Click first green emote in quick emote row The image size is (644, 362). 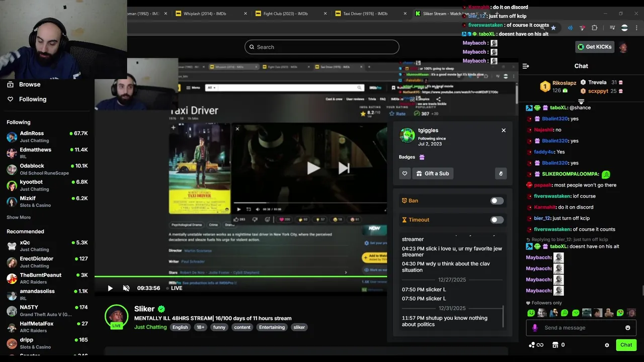pyautogui.click(x=531, y=313)
